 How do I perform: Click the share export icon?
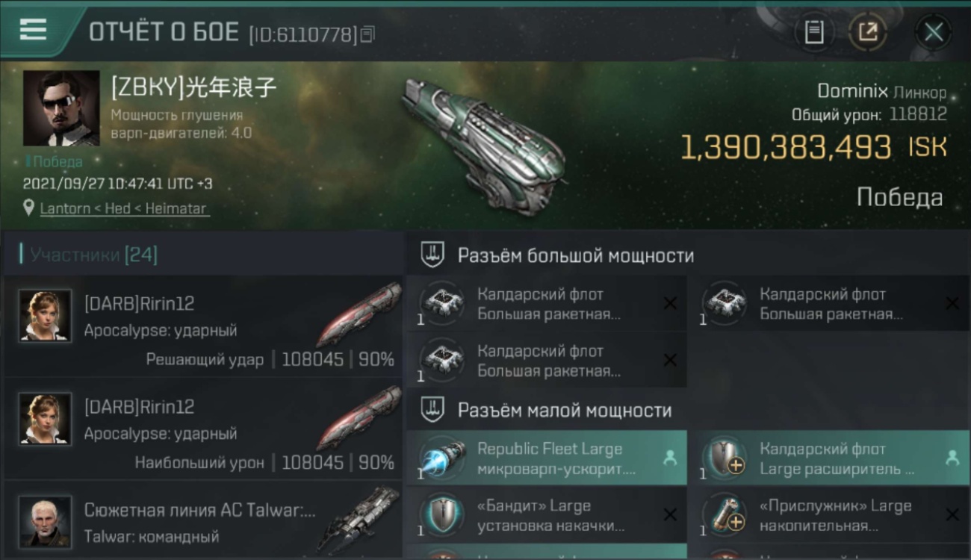click(868, 32)
